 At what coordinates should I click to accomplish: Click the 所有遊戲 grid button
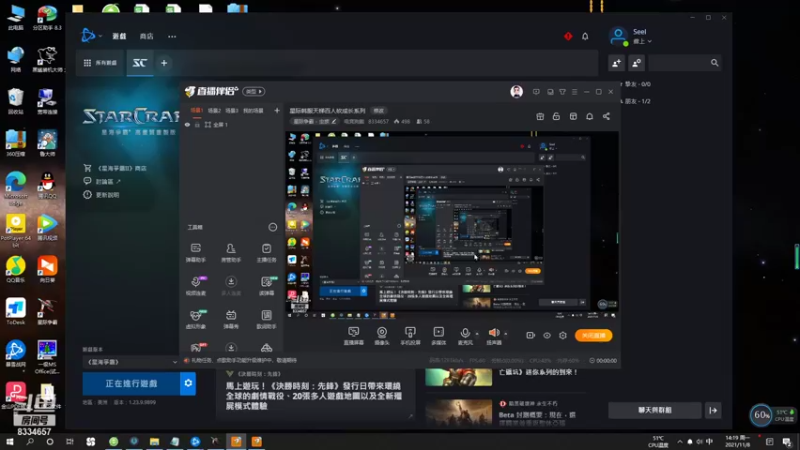point(100,63)
